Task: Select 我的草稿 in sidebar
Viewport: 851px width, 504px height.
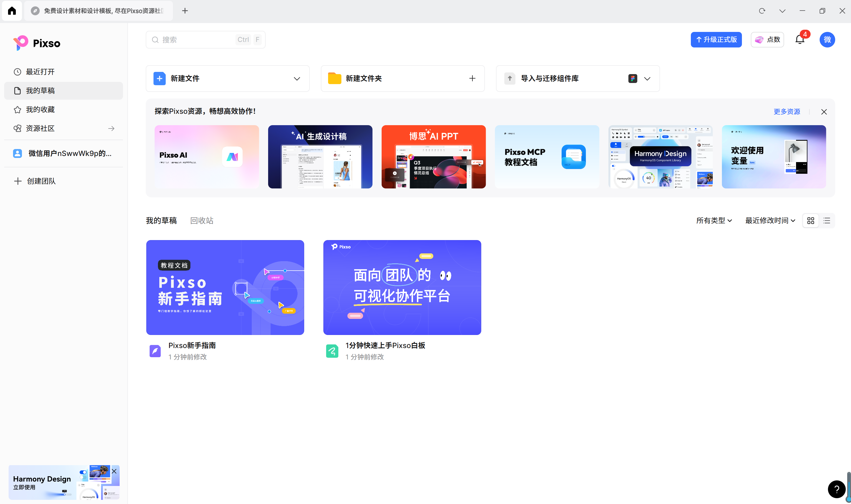Action: coord(64,91)
